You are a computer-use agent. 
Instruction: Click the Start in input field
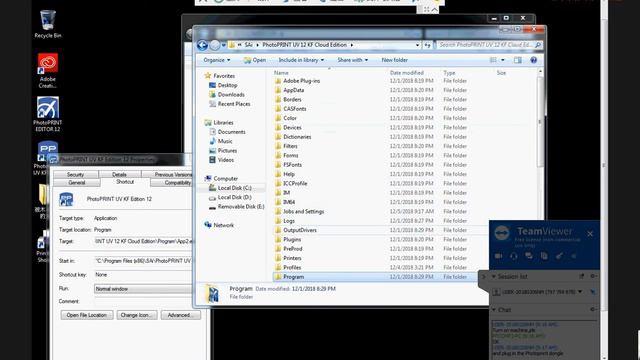(143, 261)
